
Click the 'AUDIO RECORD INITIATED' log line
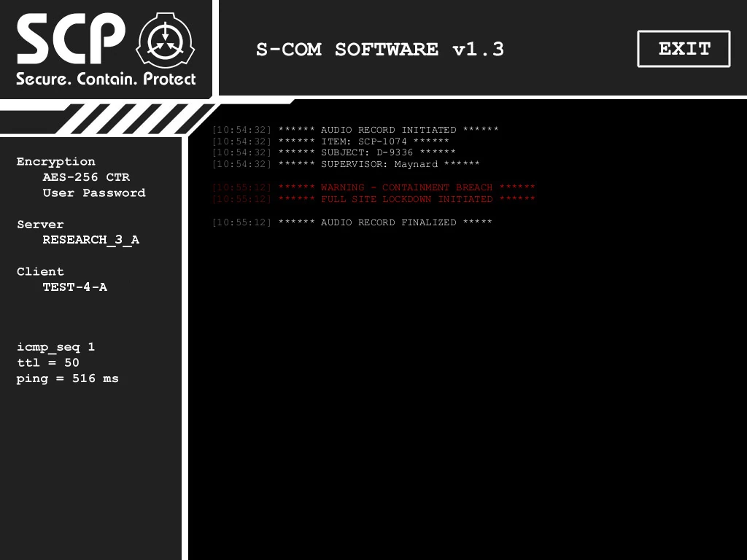click(x=355, y=130)
